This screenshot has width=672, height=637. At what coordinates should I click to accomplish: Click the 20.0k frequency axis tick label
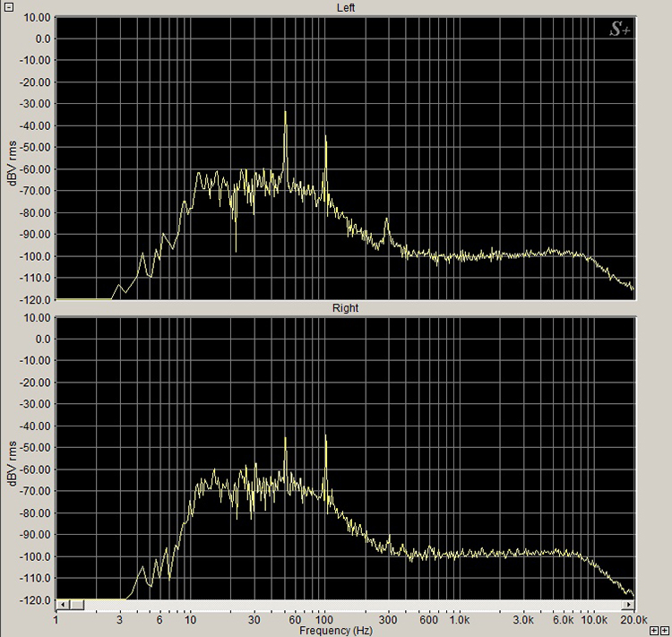[633, 619]
